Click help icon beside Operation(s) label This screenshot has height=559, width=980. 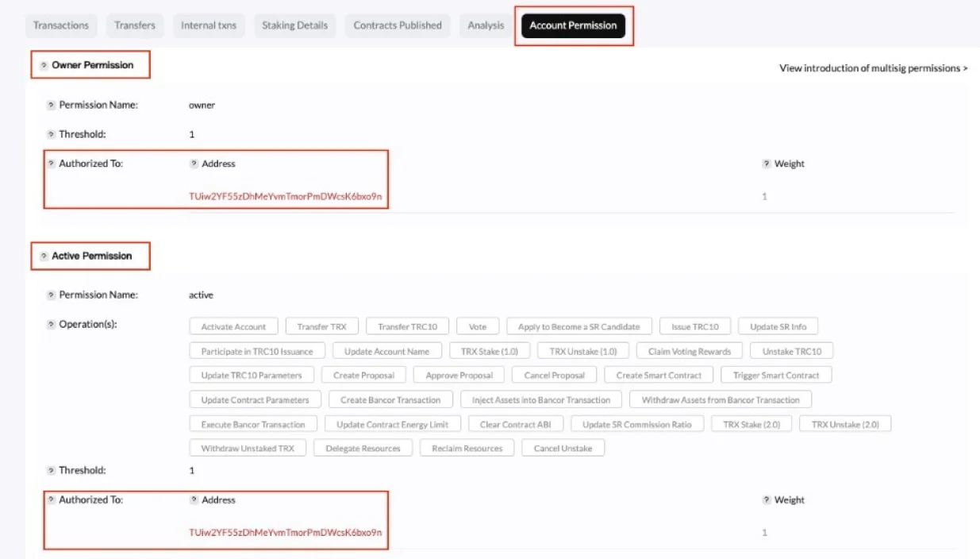click(x=52, y=325)
